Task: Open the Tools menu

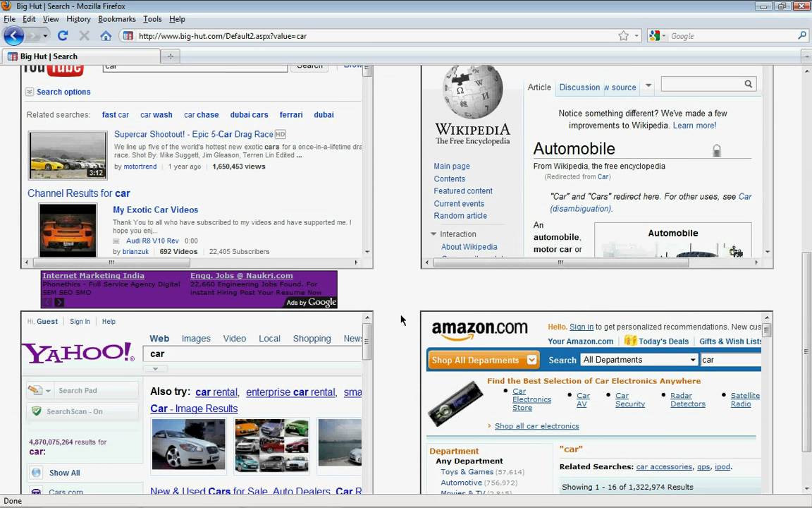Action: tap(152, 19)
